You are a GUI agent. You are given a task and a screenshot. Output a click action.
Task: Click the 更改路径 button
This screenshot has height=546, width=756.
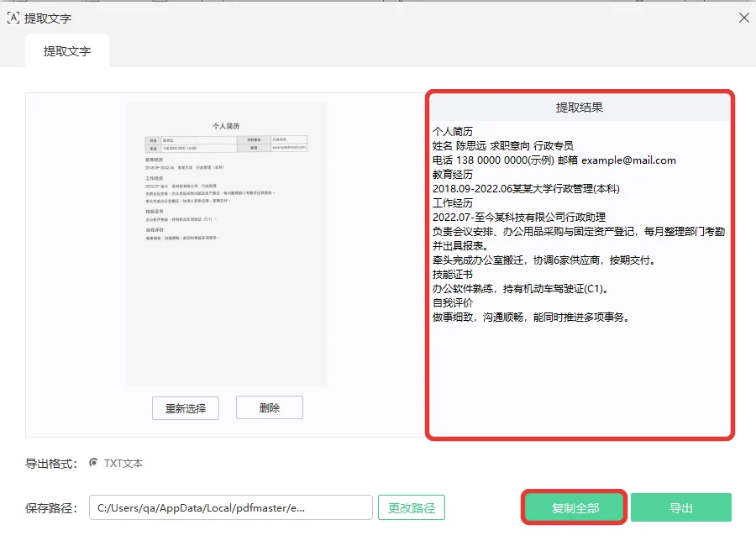pyautogui.click(x=412, y=507)
